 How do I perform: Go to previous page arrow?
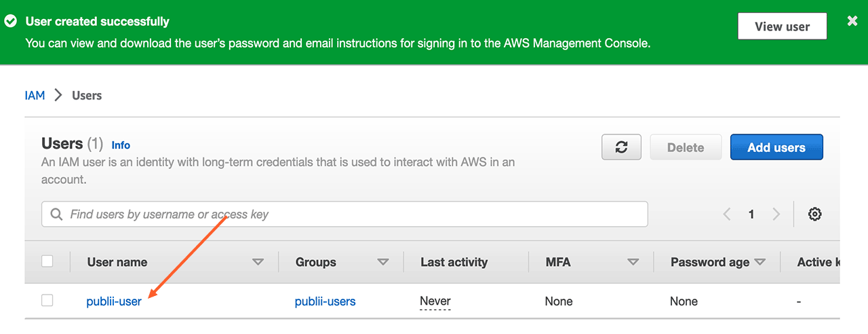click(x=727, y=215)
